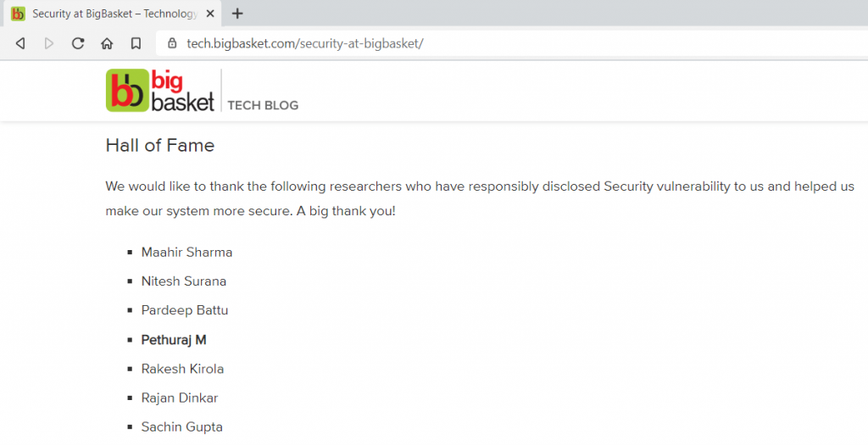Select the bold Pethuraj M entry
The height and width of the screenshot is (445, 868).
click(x=174, y=340)
